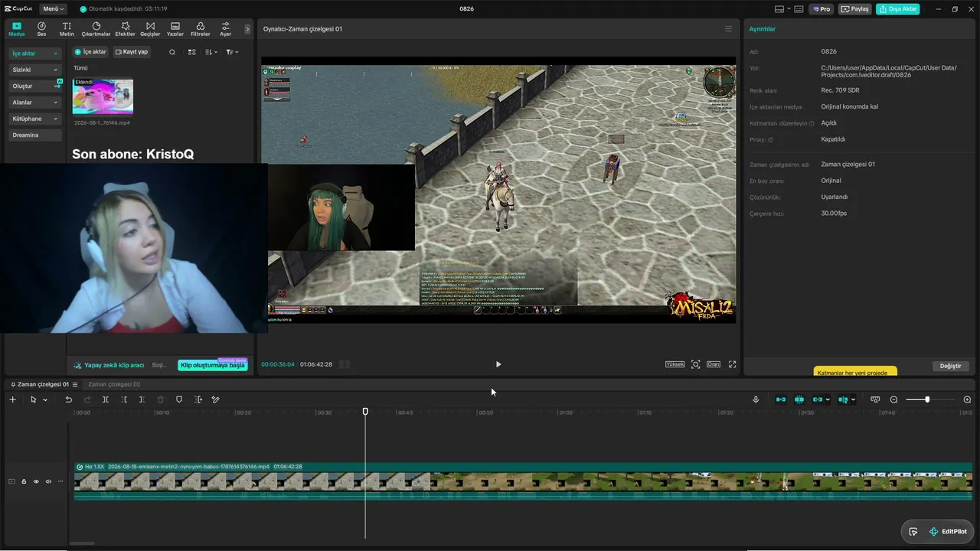Lock the video track

(24, 481)
